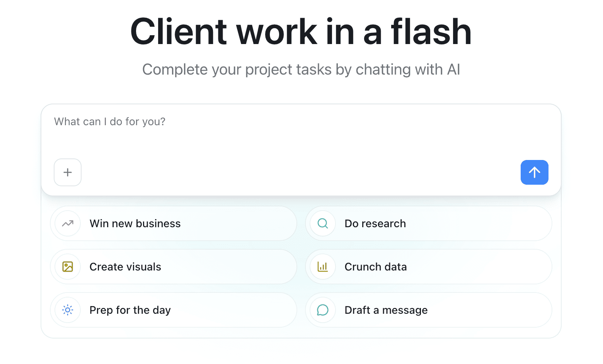Select the image icon next to Create visuals
This screenshot has width=603, height=364.
(x=67, y=267)
